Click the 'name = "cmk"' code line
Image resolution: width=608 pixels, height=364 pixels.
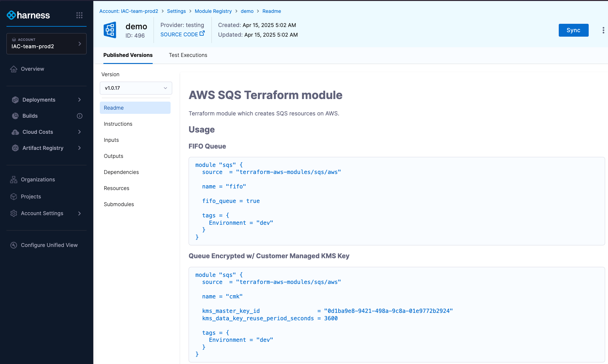coord(222,296)
